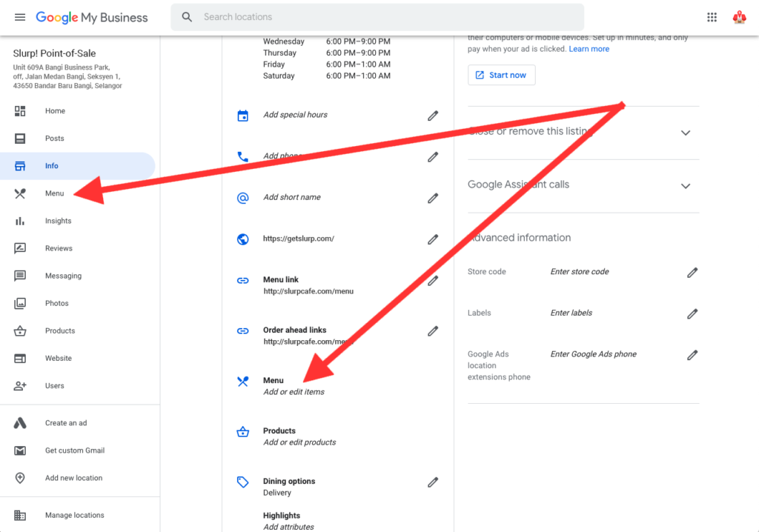Go to Messaging section
The width and height of the screenshot is (759, 532).
click(x=64, y=276)
